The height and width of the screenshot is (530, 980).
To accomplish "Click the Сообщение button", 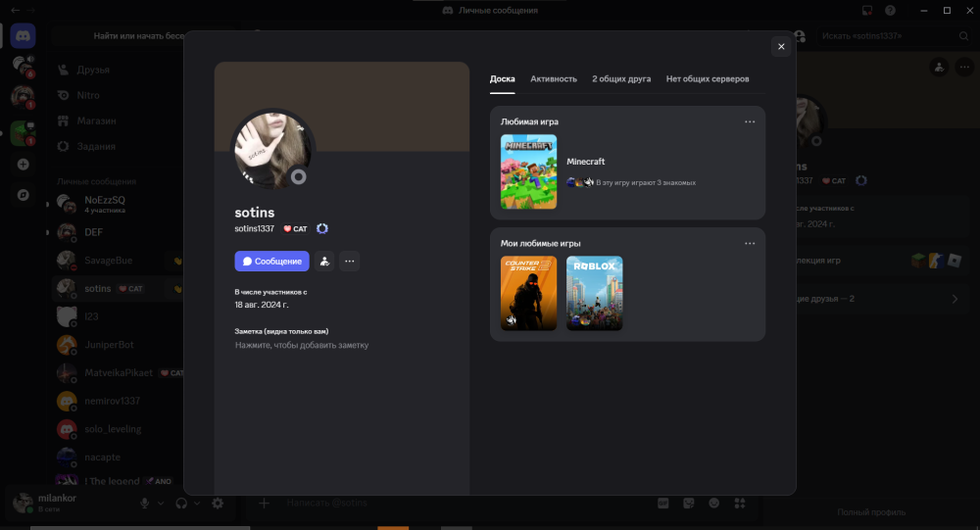I will point(271,262).
